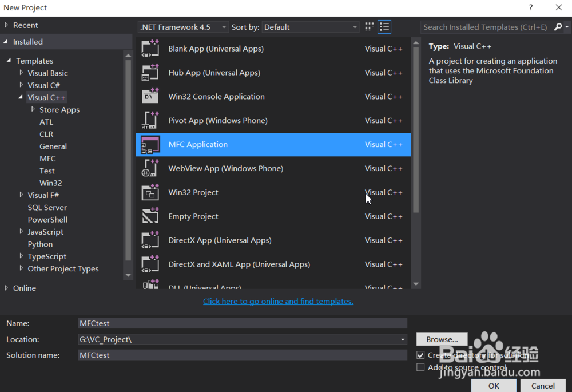Click the DirectX App (Universal Apps) icon

(x=150, y=240)
